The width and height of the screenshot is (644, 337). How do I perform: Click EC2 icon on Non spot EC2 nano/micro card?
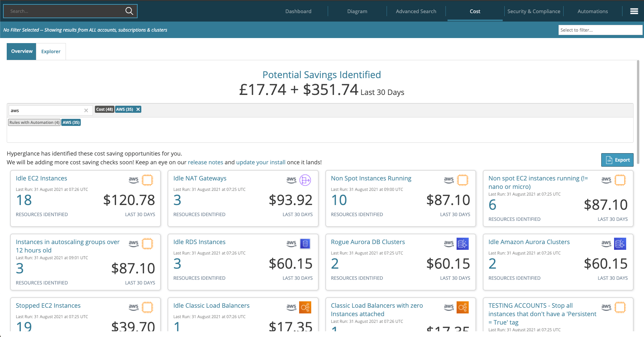[620, 180]
